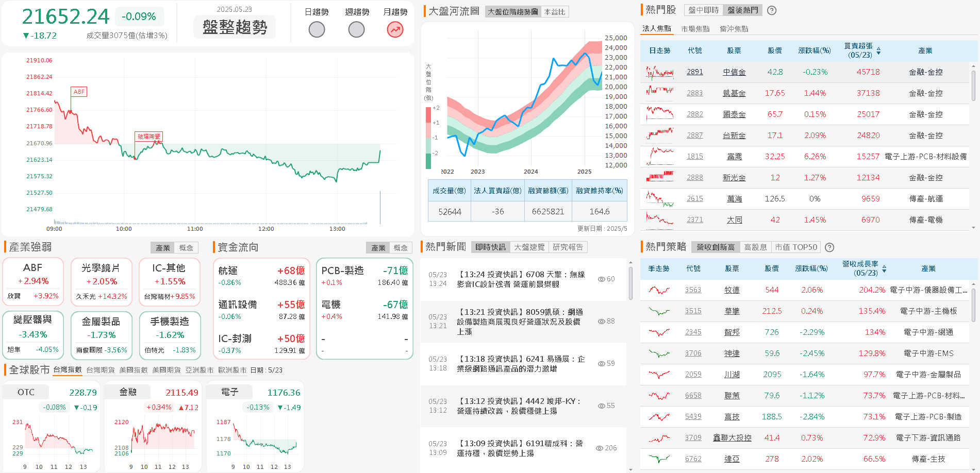Viewport: 980px width, 473px height.
Task: Click the 盤整趨勢 trend label
Action: tap(235, 27)
